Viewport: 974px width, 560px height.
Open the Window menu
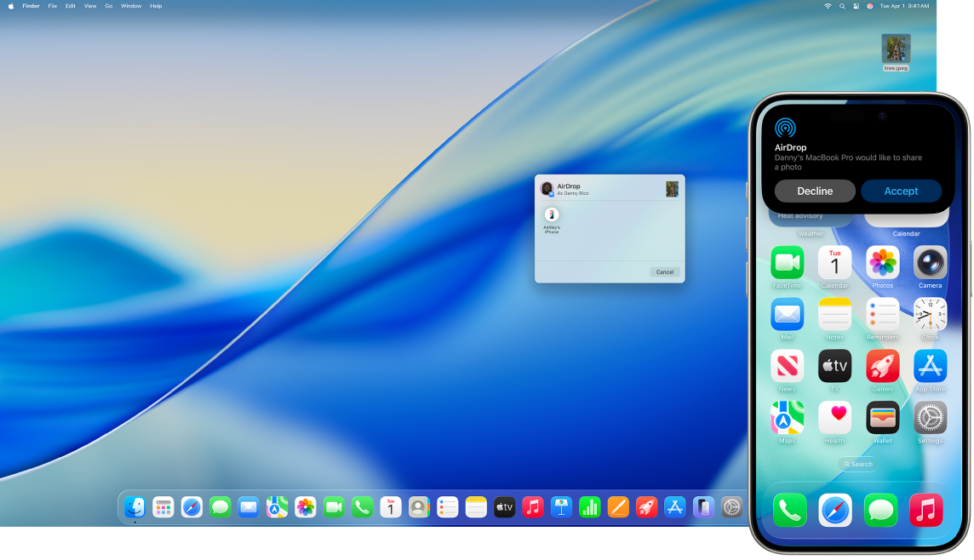(130, 6)
